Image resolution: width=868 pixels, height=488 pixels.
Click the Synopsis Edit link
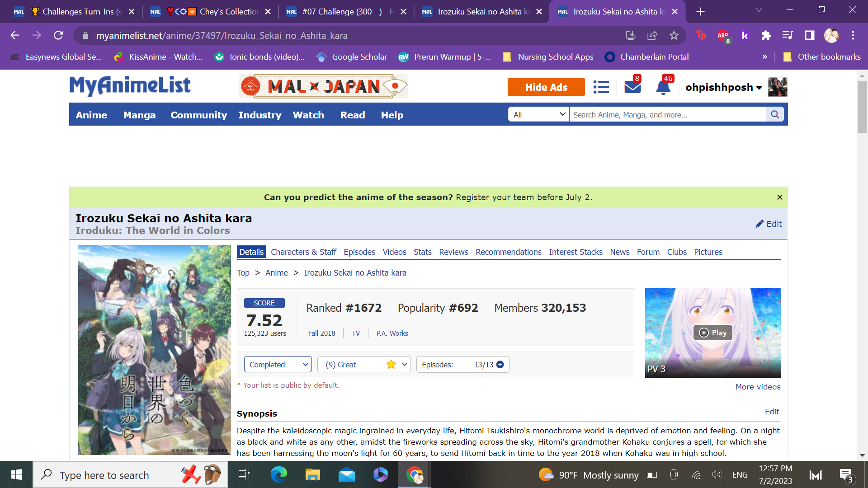coord(772,412)
